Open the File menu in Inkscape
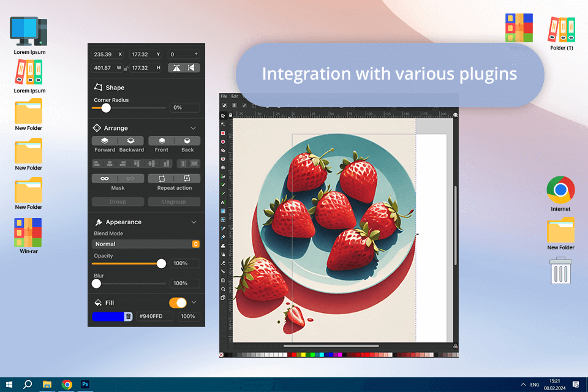This screenshot has width=588, height=392. click(224, 96)
